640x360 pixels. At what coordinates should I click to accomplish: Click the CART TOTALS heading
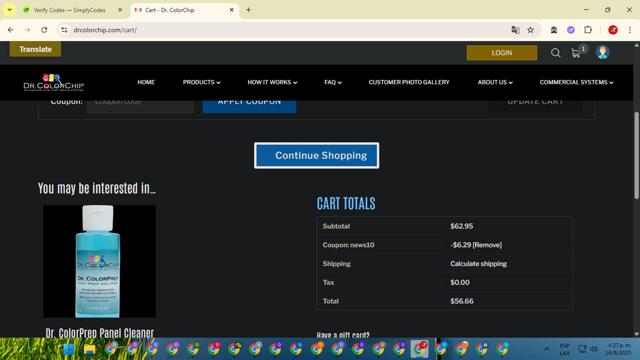click(346, 203)
